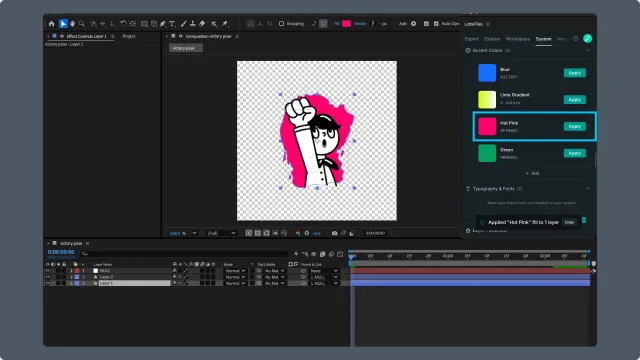Open the Mode dropdown for NULL layer
Image resolution: width=640 pixels, height=360 pixels.
236,271
